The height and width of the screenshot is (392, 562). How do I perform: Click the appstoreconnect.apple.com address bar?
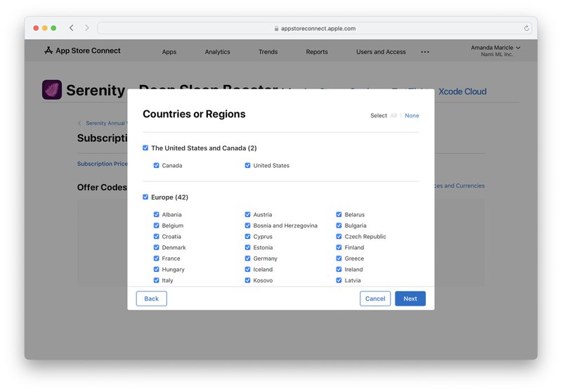click(315, 28)
